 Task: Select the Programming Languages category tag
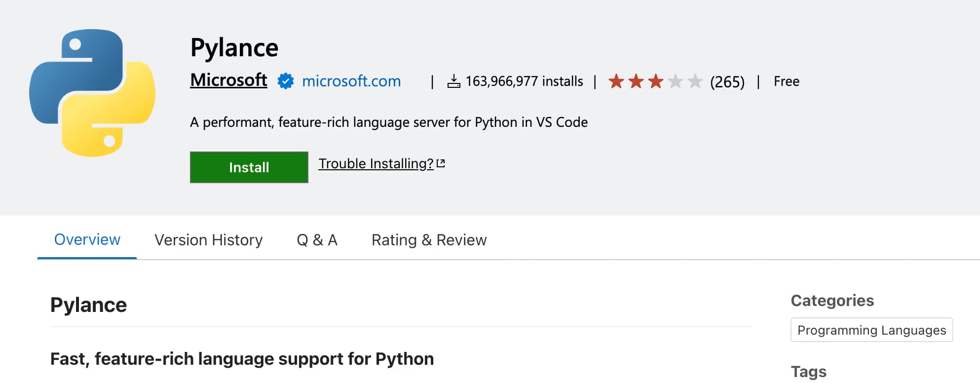coord(871,330)
